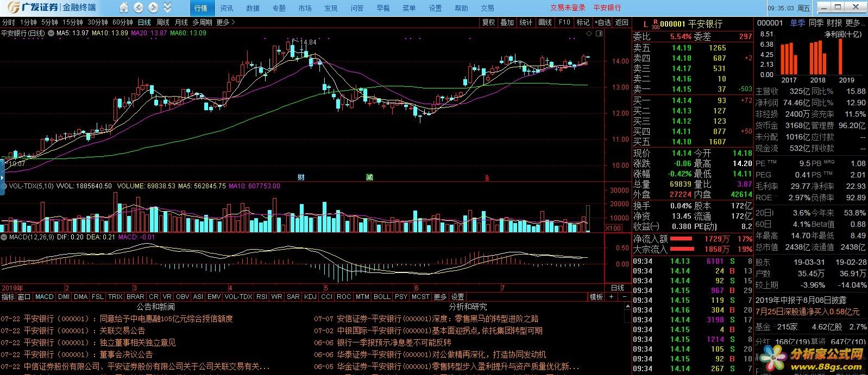Open 设置 in the indicator bar
This screenshot has height=375, width=868.
(x=458, y=297)
